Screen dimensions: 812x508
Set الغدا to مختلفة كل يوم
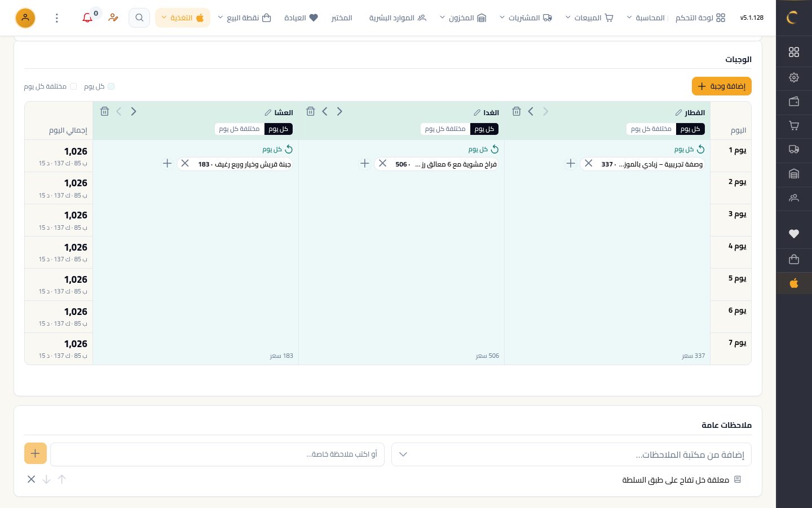click(445, 129)
